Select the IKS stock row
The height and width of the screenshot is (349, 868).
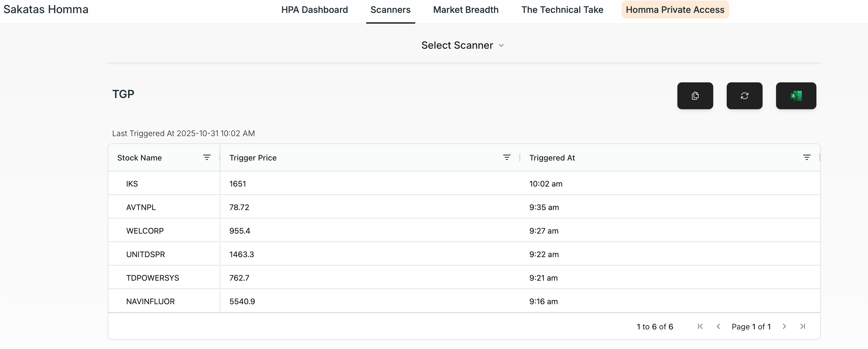[x=132, y=184]
